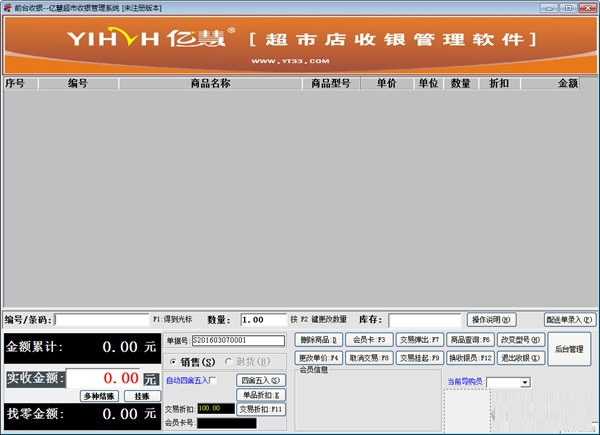Click the 金额累计 total display
Screen dimensions: 600x435
(x=82, y=348)
